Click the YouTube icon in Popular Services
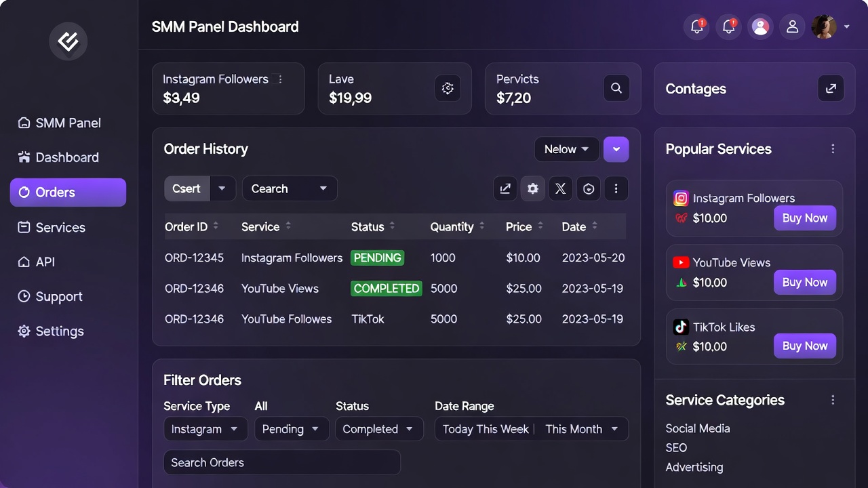Image resolution: width=868 pixels, height=488 pixels. (x=681, y=262)
